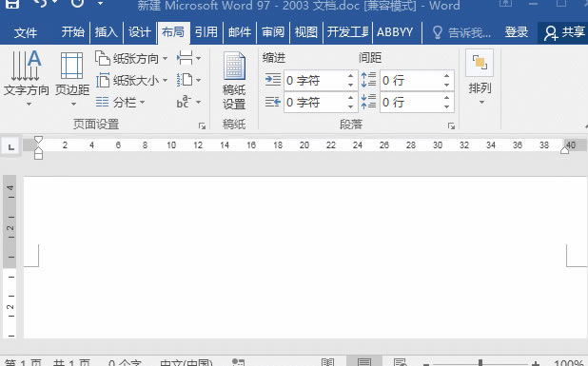Open the 排列 arrange dropdown
Image resolution: width=588 pixels, height=366 pixels.
click(x=480, y=78)
